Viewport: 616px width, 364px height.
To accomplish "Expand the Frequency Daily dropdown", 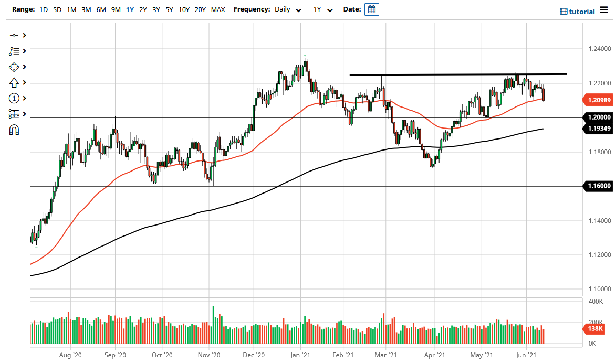I will [x=288, y=9].
